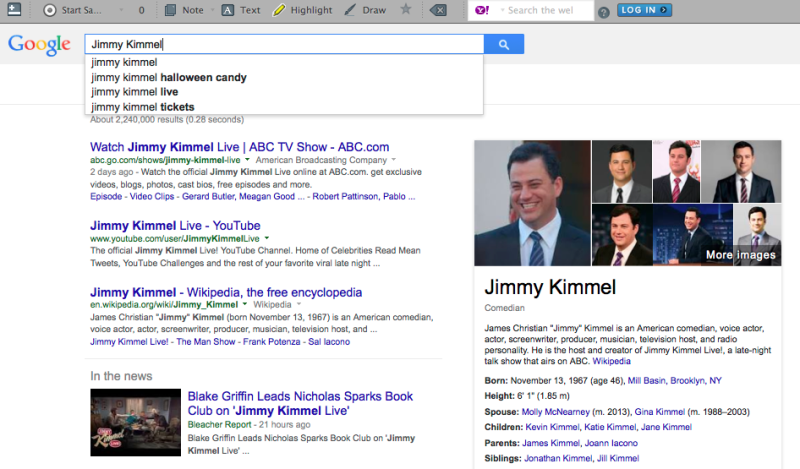The width and height of the screenshot is (800, 469).
Task: Open the Jill Kimmel sibling link
Action: [618, 458]
